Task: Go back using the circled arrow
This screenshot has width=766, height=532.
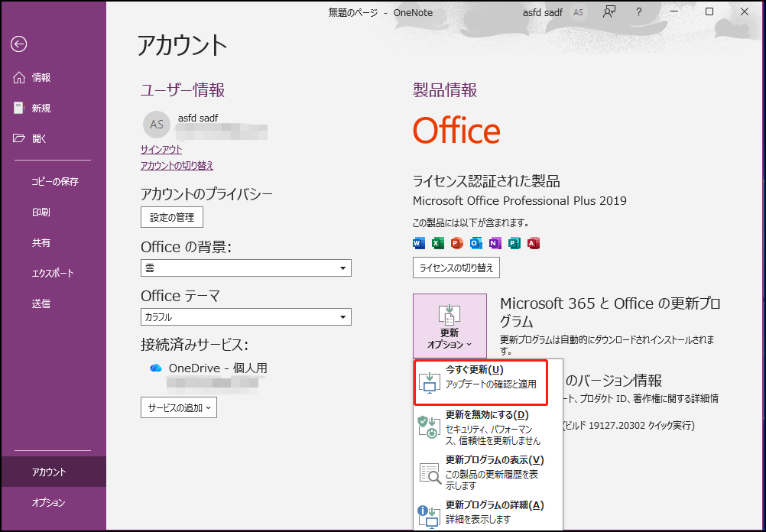Action: (x=18, y=44)
